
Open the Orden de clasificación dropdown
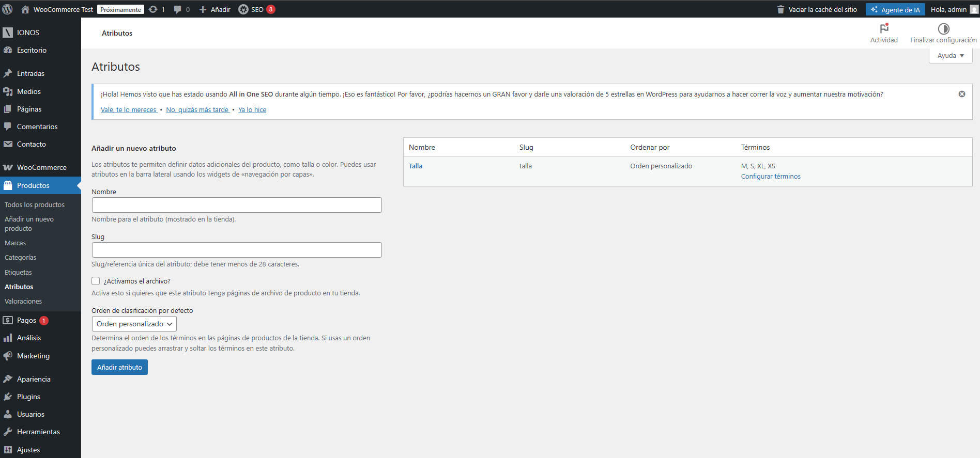click(134, 324)
